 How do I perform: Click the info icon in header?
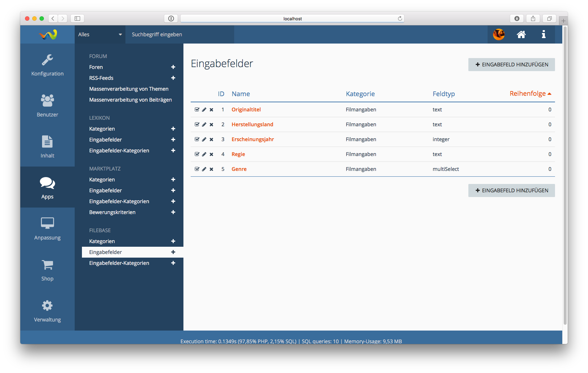pyautogui.click(x=543, y=34)
